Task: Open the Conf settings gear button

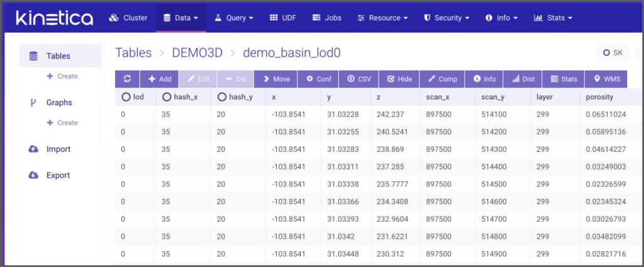Action: 318,79
